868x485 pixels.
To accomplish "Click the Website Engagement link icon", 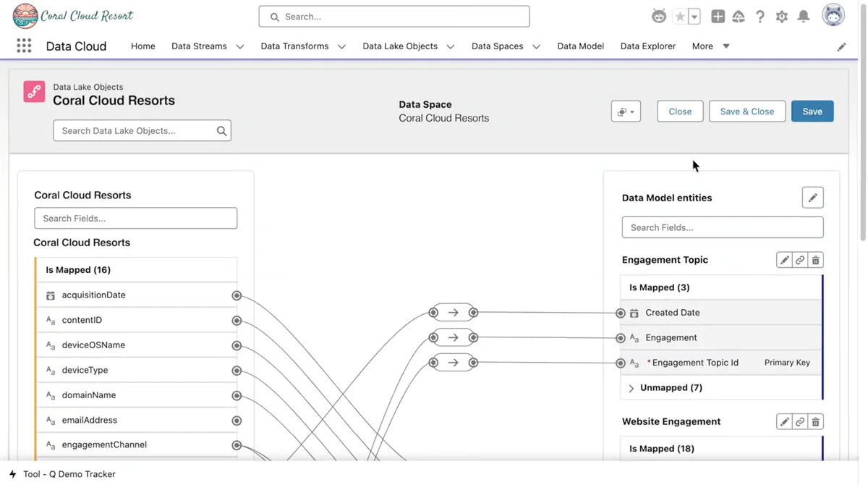I will (x=800, y=421).
